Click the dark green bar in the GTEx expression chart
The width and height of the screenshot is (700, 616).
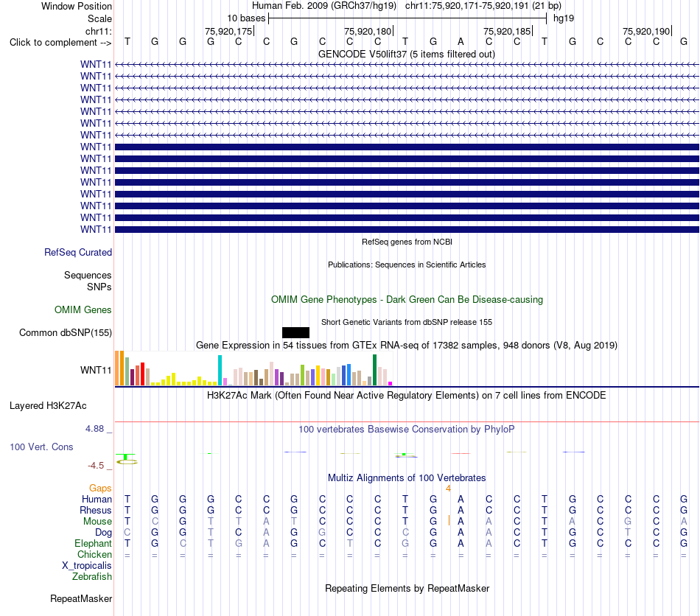374,370
